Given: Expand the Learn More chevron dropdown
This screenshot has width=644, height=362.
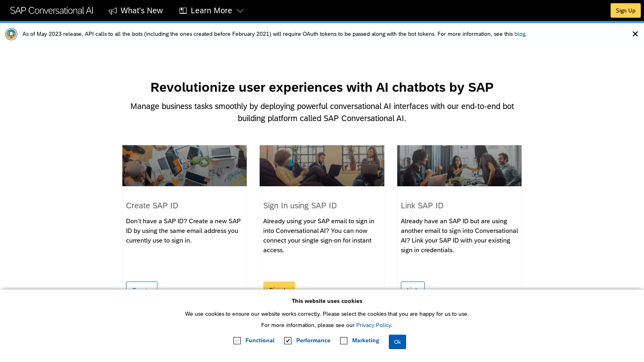Looking at the screenshot, I should (x=240, y=11).
